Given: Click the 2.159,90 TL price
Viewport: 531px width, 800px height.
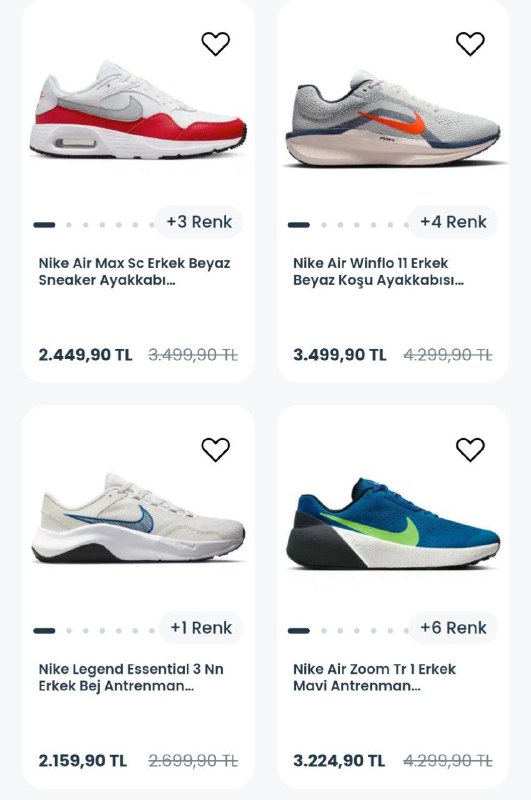Looking at the screenshot, I should 83,761.
